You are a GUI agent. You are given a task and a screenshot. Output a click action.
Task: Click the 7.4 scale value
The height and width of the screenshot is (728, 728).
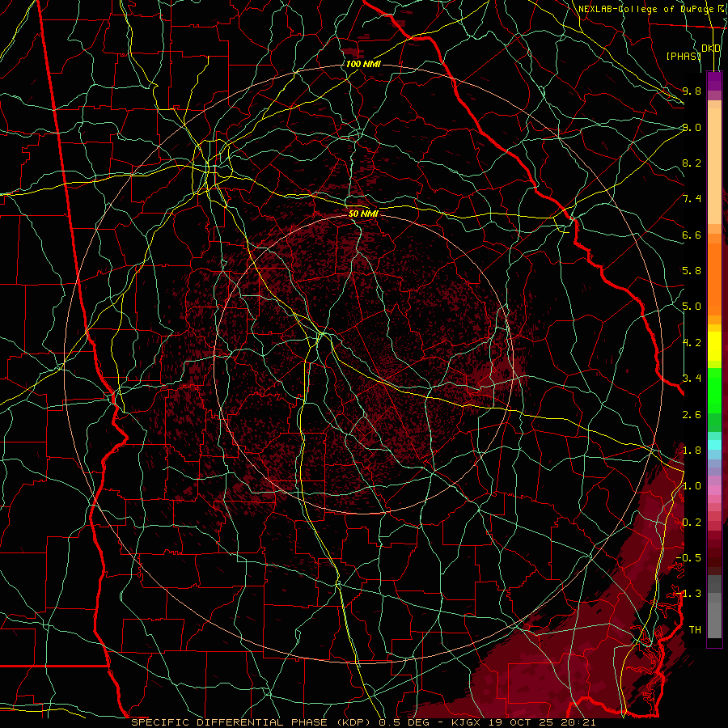click(692, 199)
